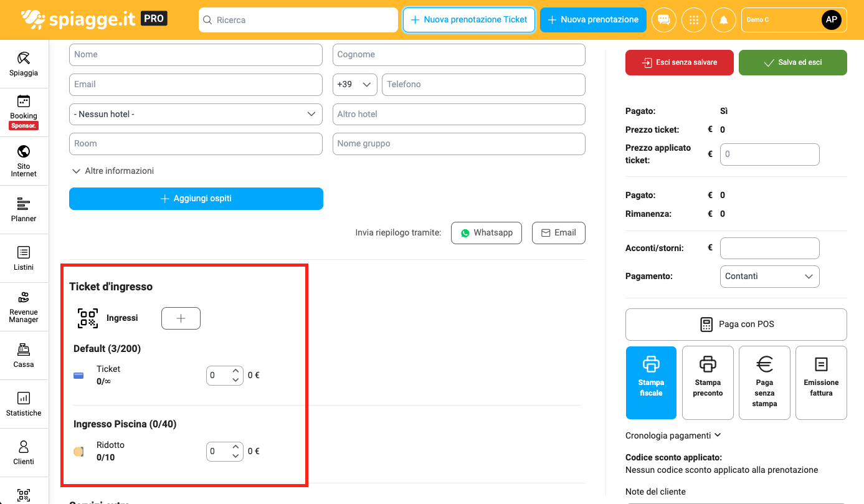Open the Revenue Manager sidebar icon

[24, 297]
